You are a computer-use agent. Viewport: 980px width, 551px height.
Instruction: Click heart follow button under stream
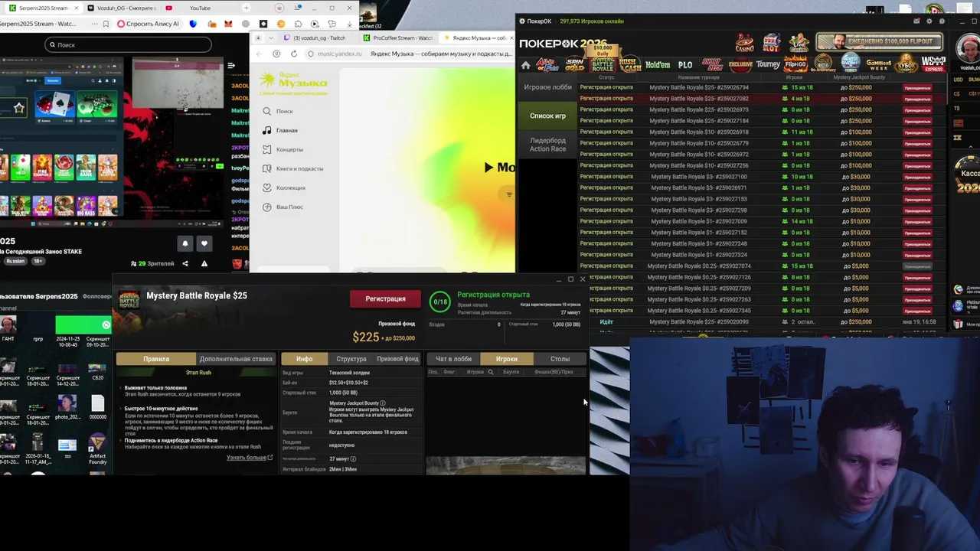coord(204,243)
